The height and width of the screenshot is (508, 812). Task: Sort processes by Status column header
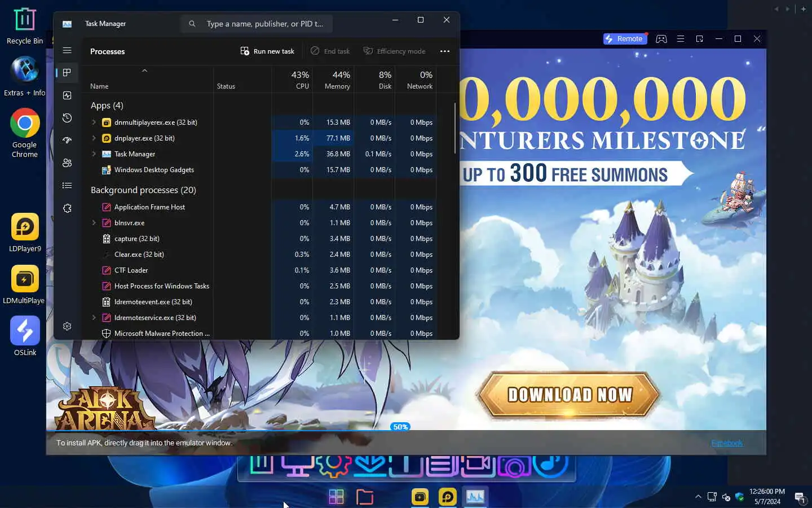click(226, 86)
